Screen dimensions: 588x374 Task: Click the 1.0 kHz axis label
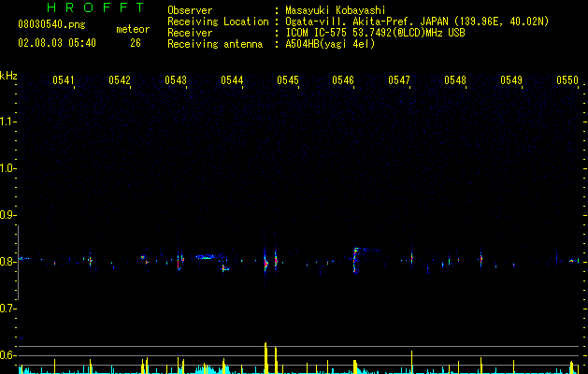click(7, 168)
